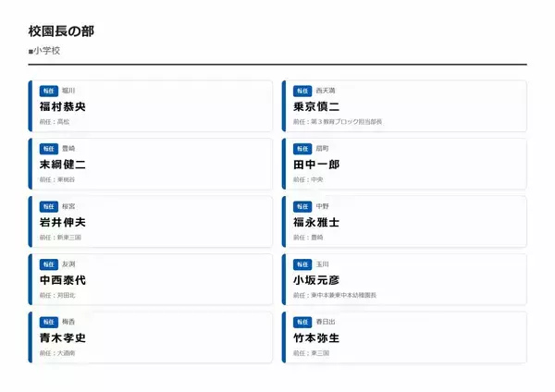
Task: Click the 前任：第３教育ブロック担当部長 text
Action: pyautogui.click(x=337, y=122)
